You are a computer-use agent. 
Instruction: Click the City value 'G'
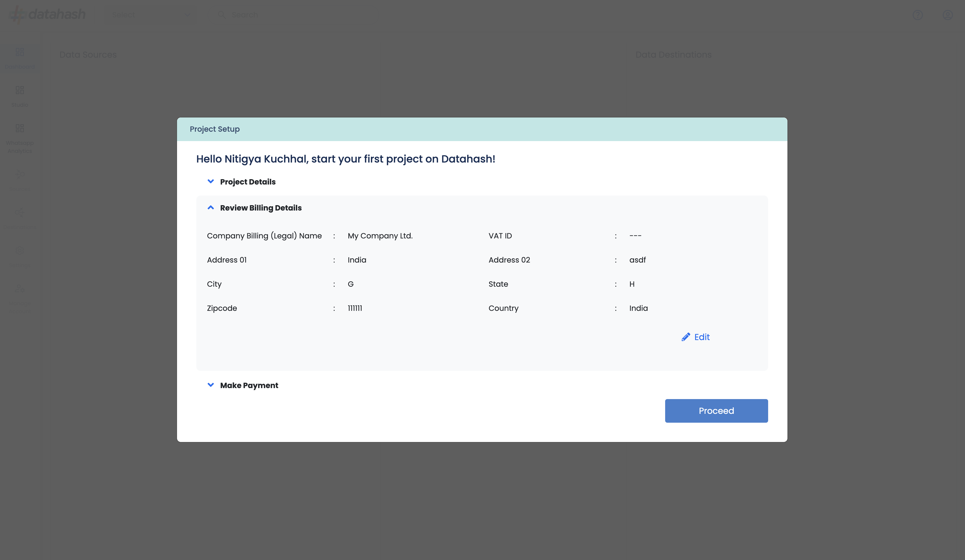(x=350, y=284)
